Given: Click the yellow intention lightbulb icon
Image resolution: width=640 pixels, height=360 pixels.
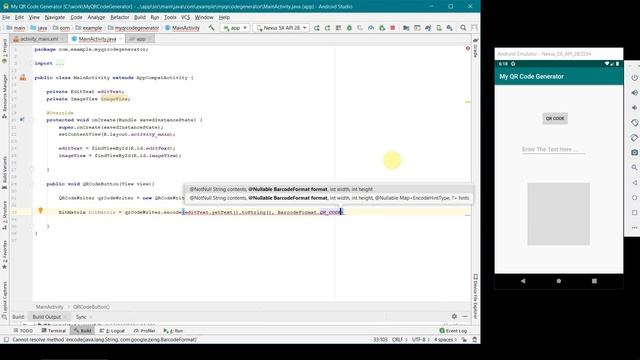Looking at the screenshot, I should 40,211.
